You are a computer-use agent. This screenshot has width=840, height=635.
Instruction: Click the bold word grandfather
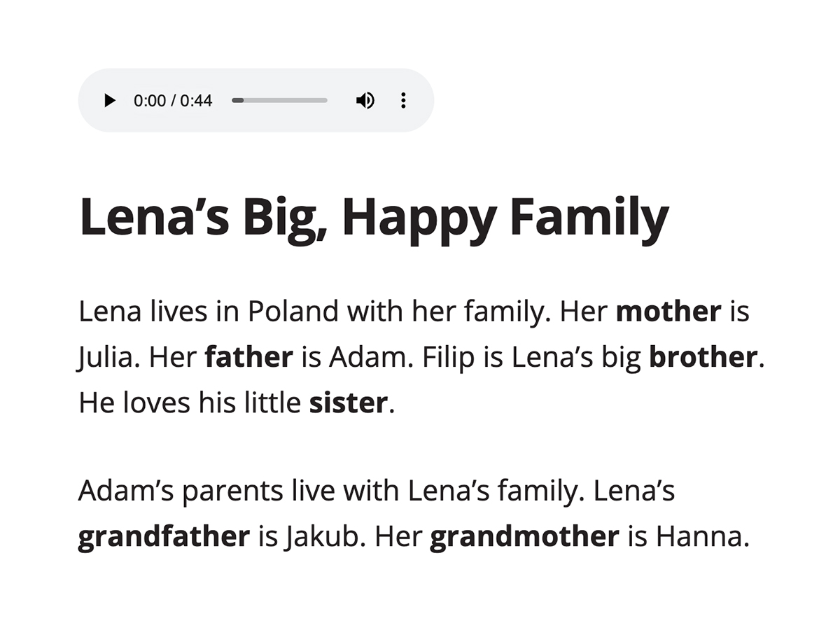[x=164, y=537]
